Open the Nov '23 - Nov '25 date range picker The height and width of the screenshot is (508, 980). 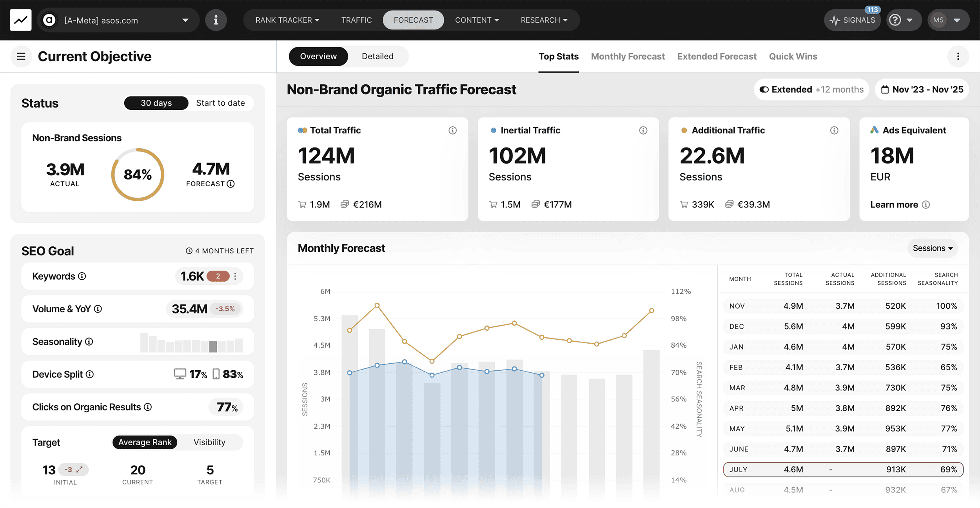click(922, 89)
